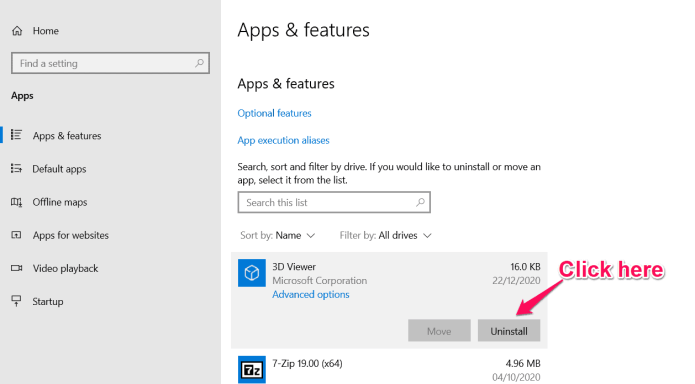The height and width of the screenshot is (384, 695).
Task: Focus the Search this list field
Action: (334, 202)
